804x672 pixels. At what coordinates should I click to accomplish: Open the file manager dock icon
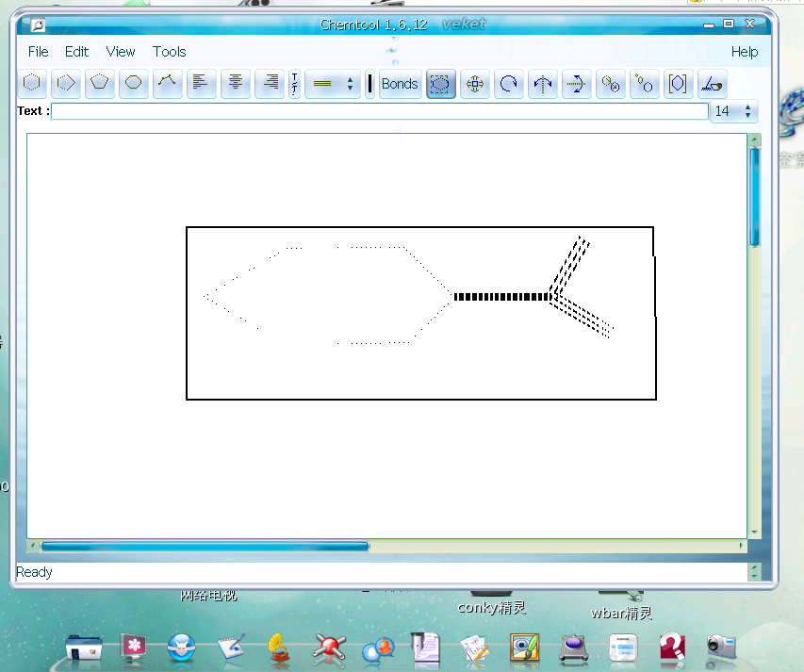84,647
